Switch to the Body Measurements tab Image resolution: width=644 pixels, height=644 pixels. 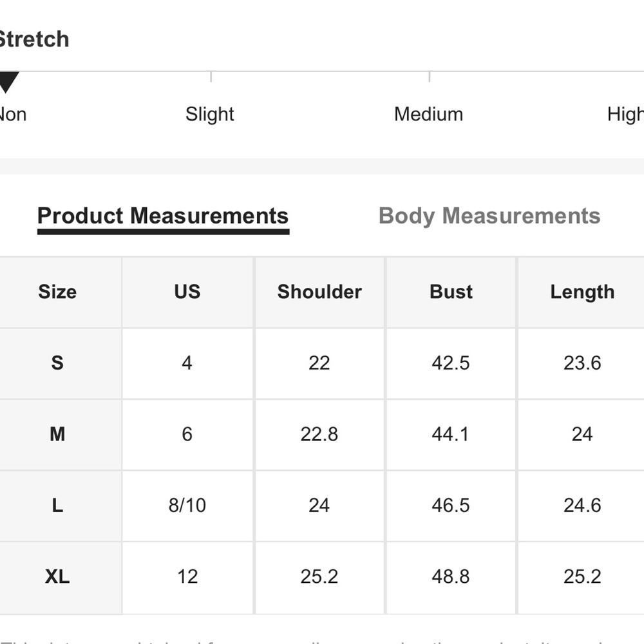489,216
